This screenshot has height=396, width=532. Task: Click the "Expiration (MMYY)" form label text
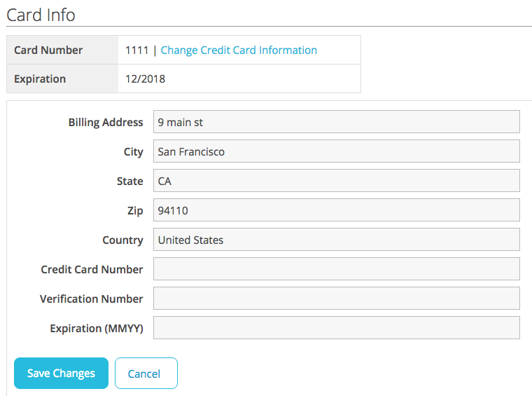click(97, 329)
